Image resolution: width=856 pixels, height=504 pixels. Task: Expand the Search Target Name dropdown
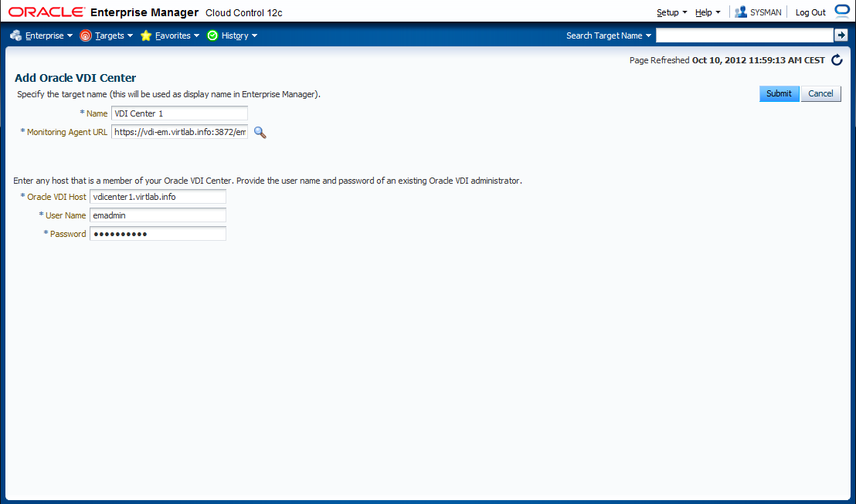(x=648, y=36)
